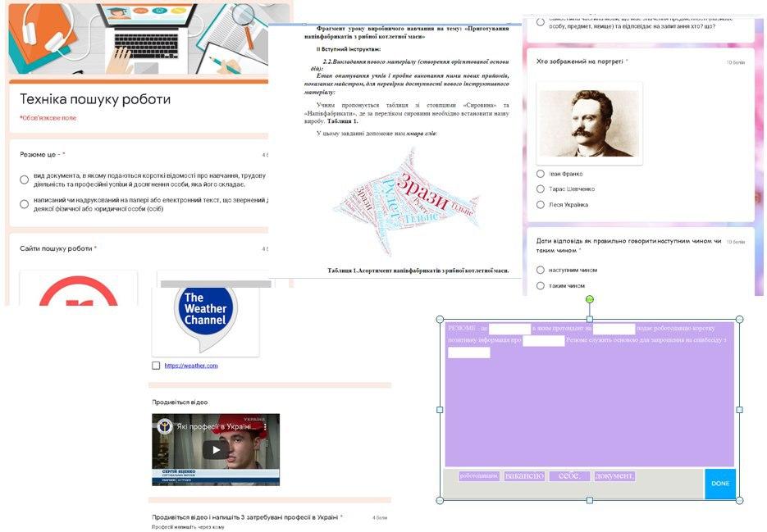Click the portrait photo in the quiz
The image size is (767, 532).
[589, 123]
